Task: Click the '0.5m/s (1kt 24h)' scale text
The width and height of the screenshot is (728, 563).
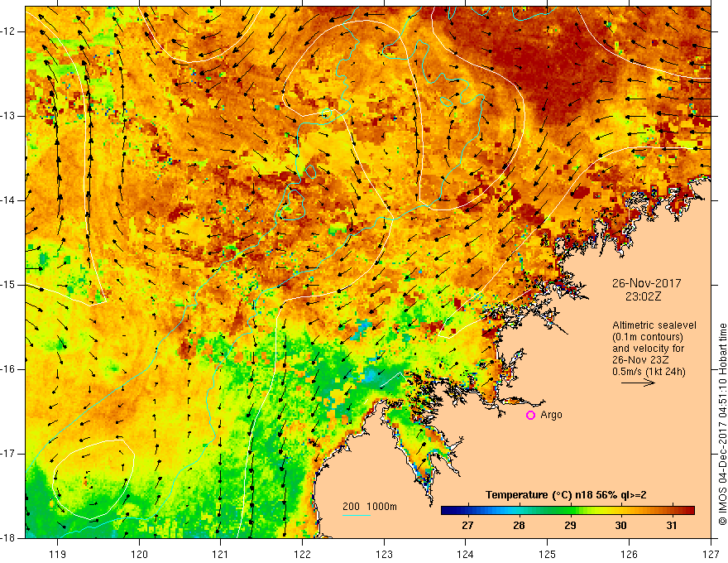Action: point(649,372)
